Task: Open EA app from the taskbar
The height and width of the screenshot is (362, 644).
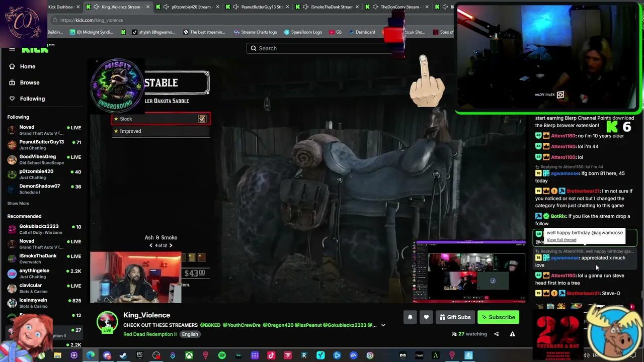Action: (x=353, y=355)
